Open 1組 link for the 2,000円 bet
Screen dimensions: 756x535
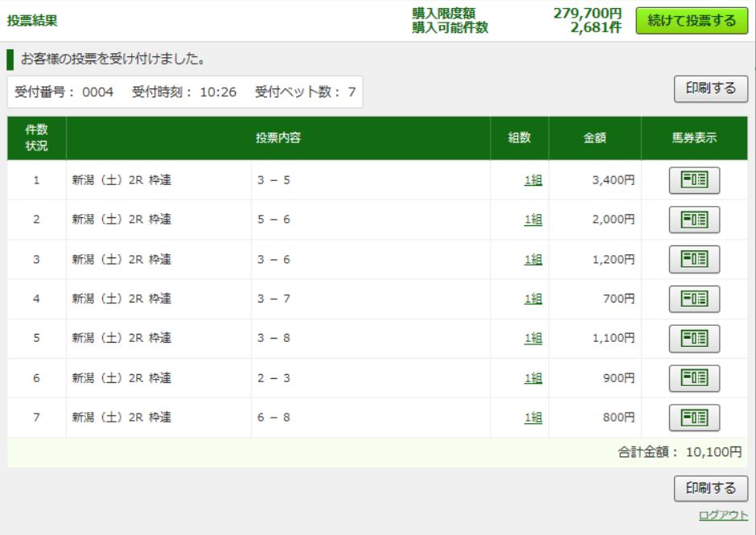(532, 220)
